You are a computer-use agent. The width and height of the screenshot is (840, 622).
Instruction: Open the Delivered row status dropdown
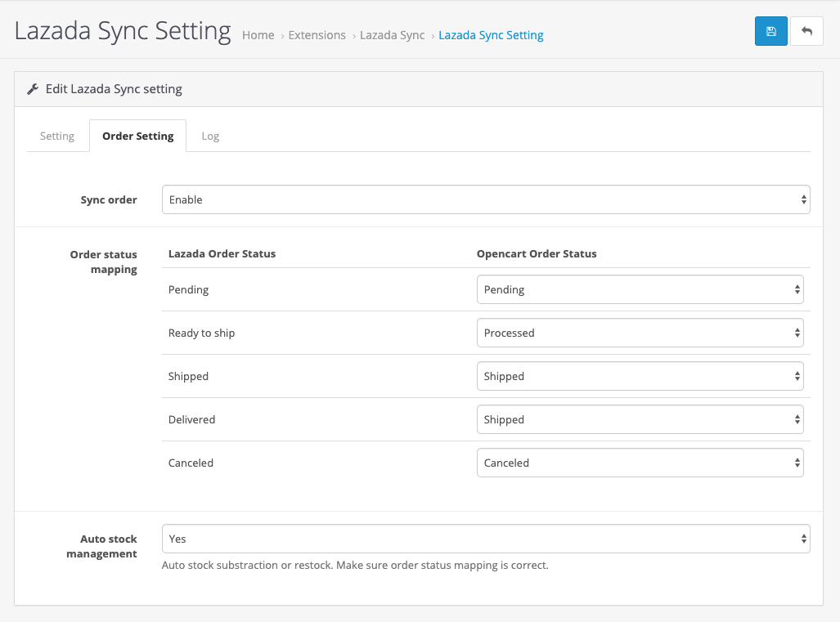[x=640, y=419]
